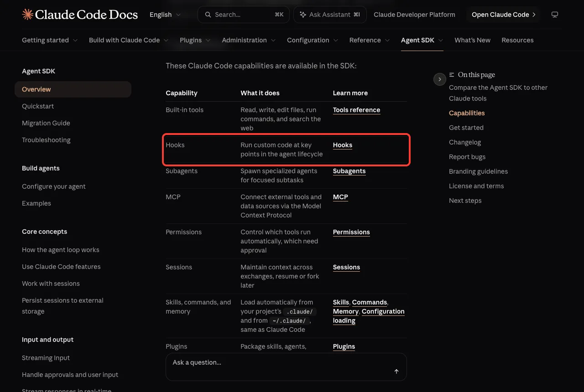This screenshot has height=392, width=584.
Task: Expand the Reference menu
Action: (x=370, y=40)
